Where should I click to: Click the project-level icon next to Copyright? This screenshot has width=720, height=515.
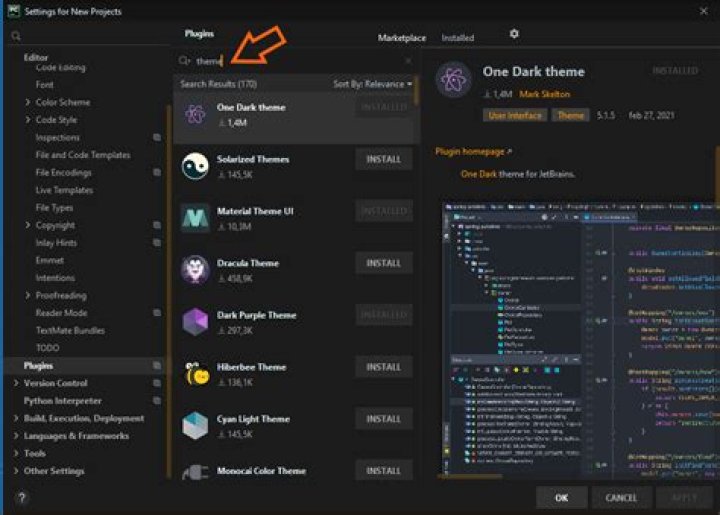click(157, 225)
